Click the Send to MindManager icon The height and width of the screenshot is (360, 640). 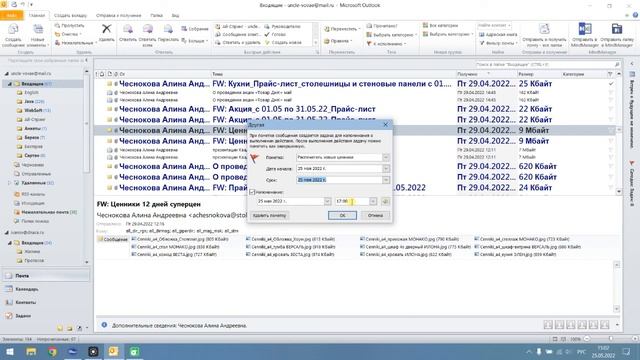pos(585,29)
